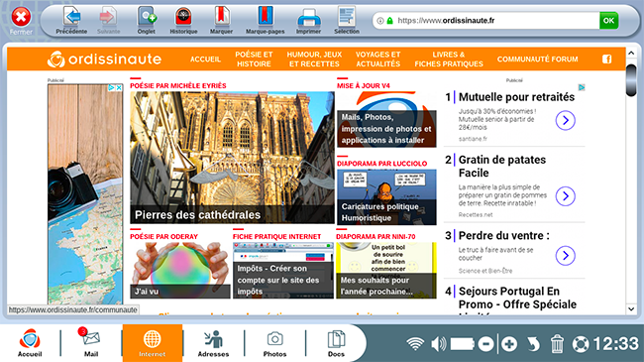Open Voyages et Actualités menu

pos(377,60)
